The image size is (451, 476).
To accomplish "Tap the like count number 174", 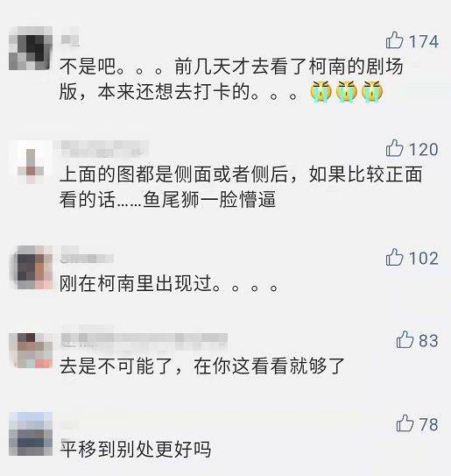I will click(424, 41).
